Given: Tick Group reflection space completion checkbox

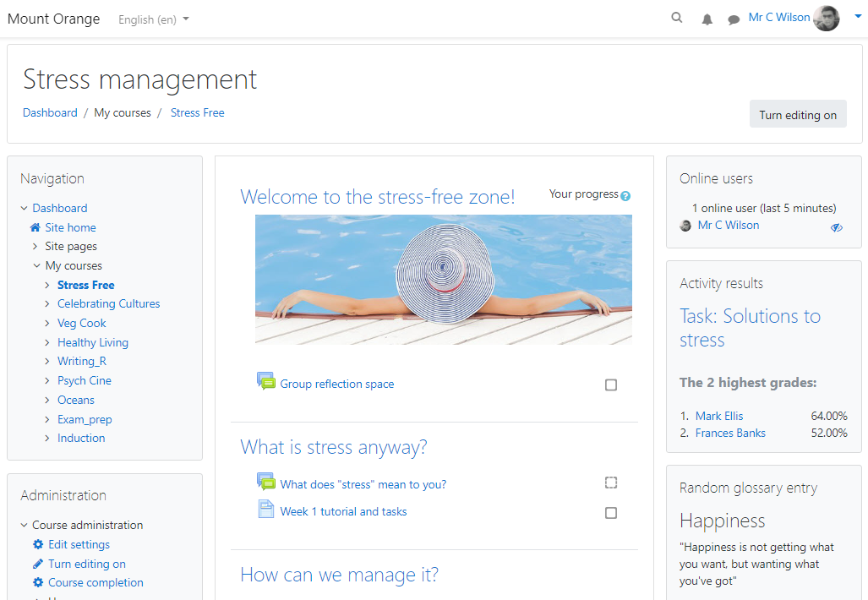Looking at the screenshot, I should (611, 385).
